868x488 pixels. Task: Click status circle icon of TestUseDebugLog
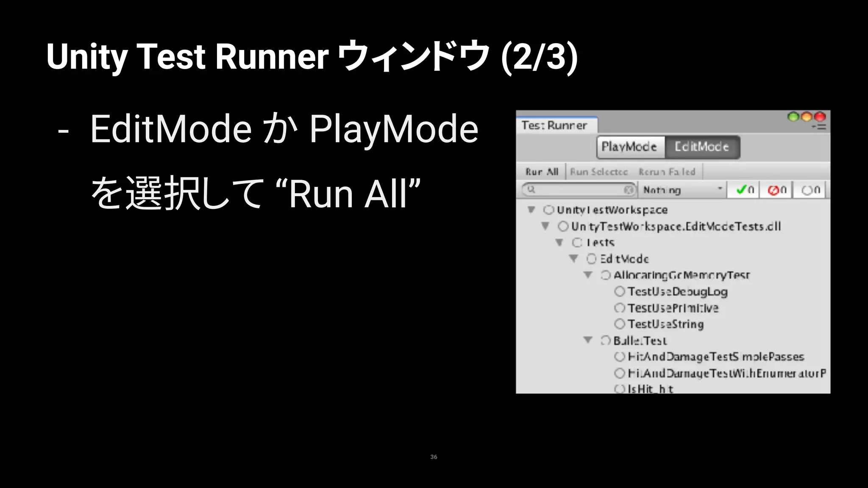620,291
